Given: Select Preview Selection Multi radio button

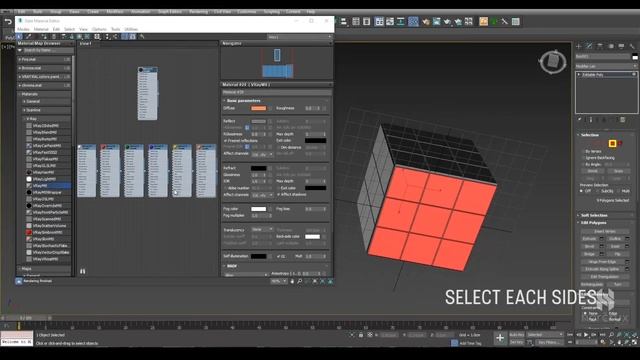Looking at the screenshot, I should pos(618,191).
